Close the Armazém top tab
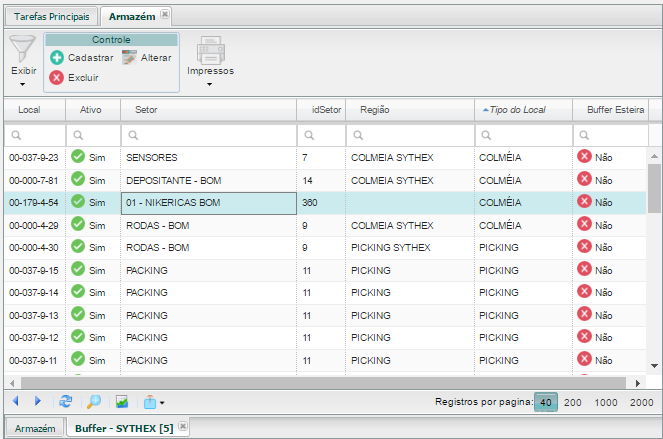The width and height of the screenshot is (663, 439). [x=165, y=14]
